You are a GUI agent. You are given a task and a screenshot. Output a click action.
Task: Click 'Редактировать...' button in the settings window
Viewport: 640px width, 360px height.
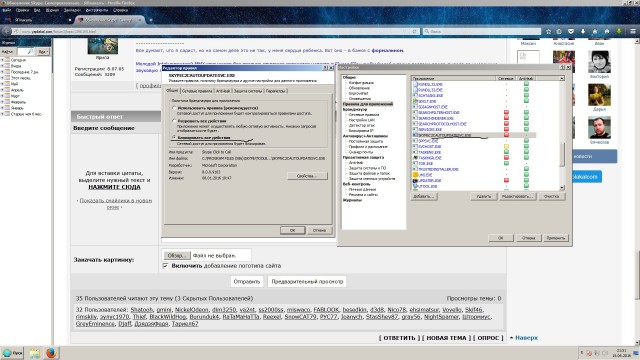[x=517, y=196]
